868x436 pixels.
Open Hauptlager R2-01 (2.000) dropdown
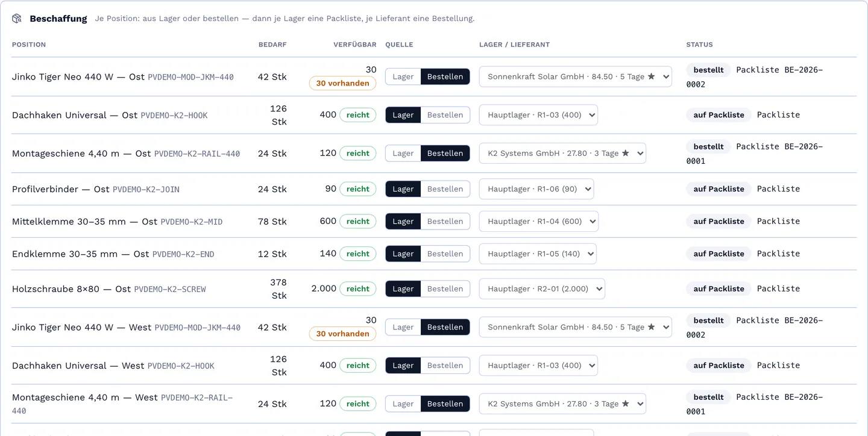(x=542, y=289)
